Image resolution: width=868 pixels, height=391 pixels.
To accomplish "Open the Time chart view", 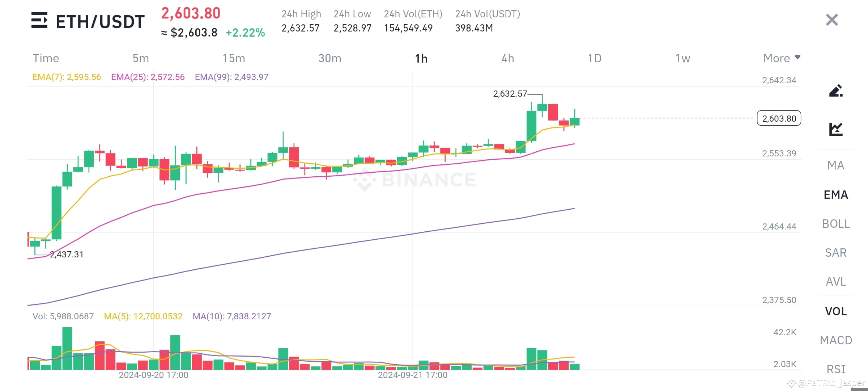I will [x=46, y=58].
